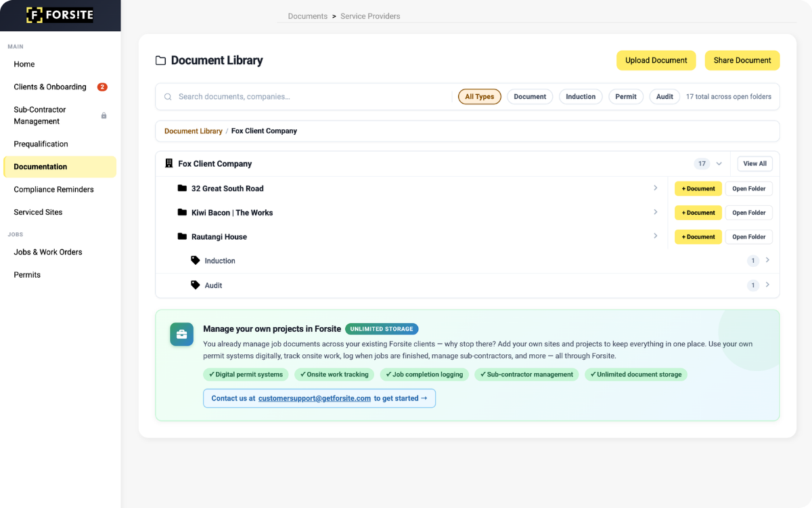Click the folder icon for Rautangi House
The width and height of the screenshot is (812, 508).
tap(182, 237)
